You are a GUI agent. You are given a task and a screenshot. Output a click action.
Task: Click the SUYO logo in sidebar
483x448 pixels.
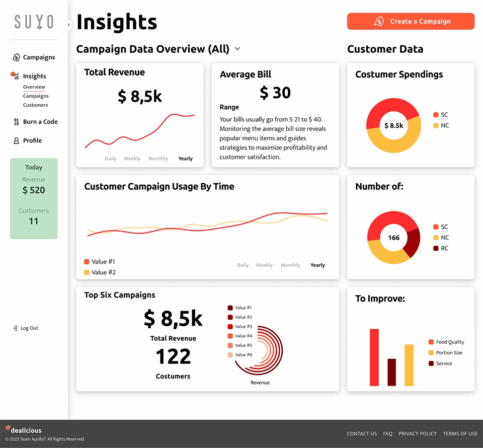pyautogui.click(x=34, y=22)
